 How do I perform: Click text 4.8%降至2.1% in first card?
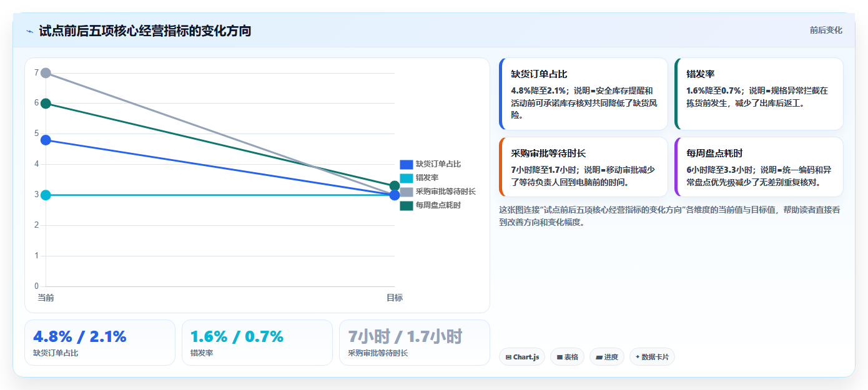[538, 90]
